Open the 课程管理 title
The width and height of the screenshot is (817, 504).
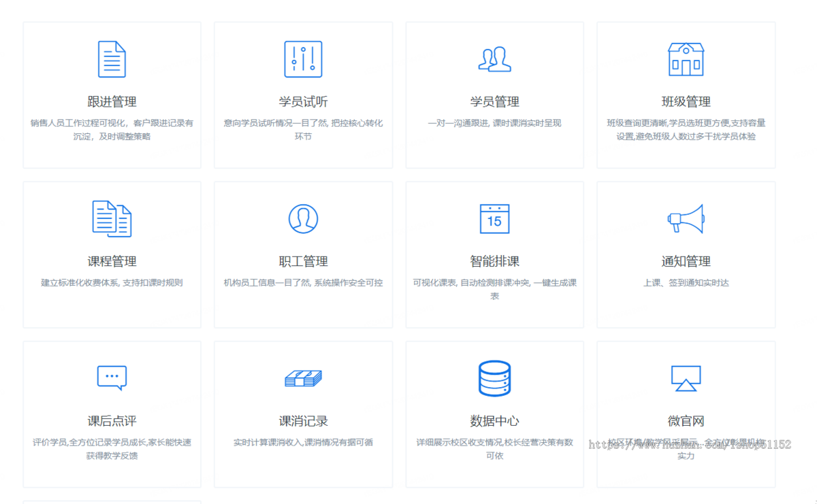pos(112,262)
